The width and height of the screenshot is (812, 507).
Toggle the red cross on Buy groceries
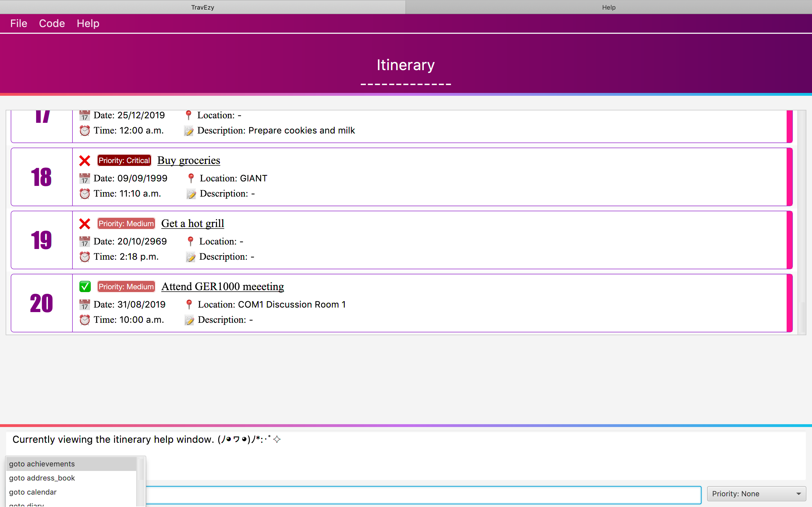point(85,161)
